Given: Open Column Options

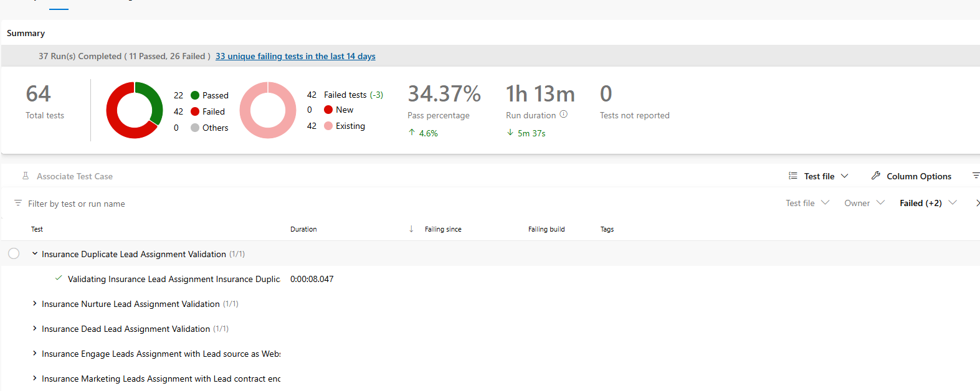Looking at the screenshot, I should pos(911,176).
